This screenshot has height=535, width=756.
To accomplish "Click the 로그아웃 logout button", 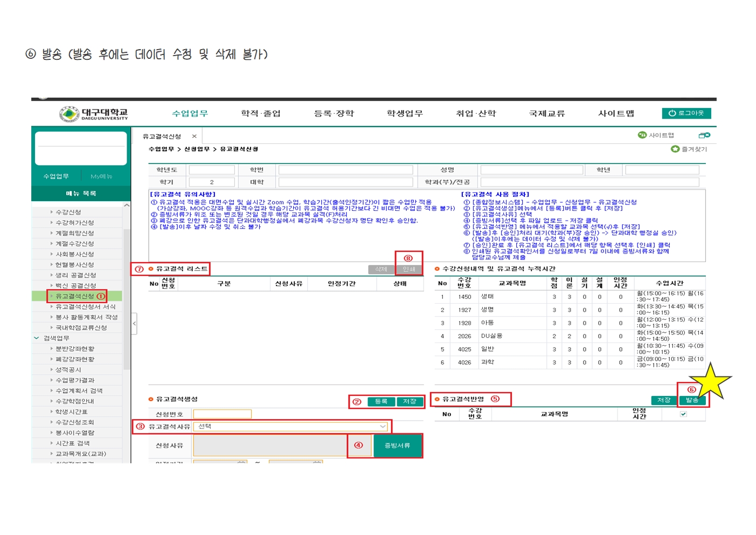I will [x=686, y=113].
